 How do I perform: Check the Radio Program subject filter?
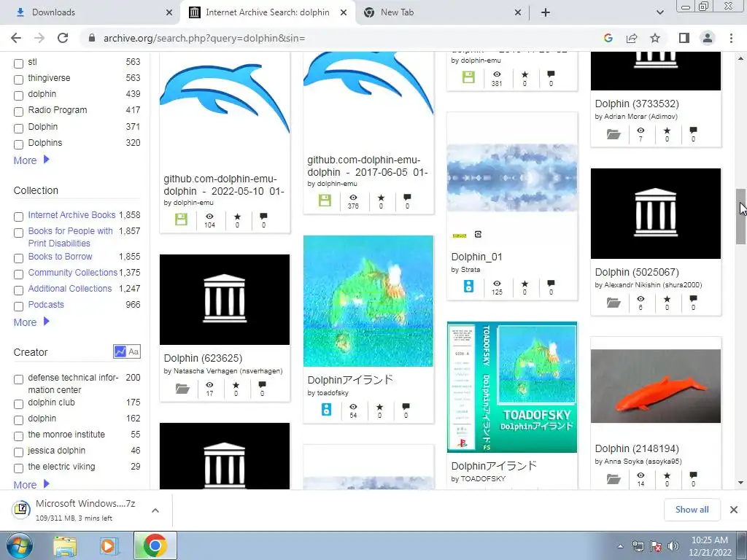pos(18,112)
